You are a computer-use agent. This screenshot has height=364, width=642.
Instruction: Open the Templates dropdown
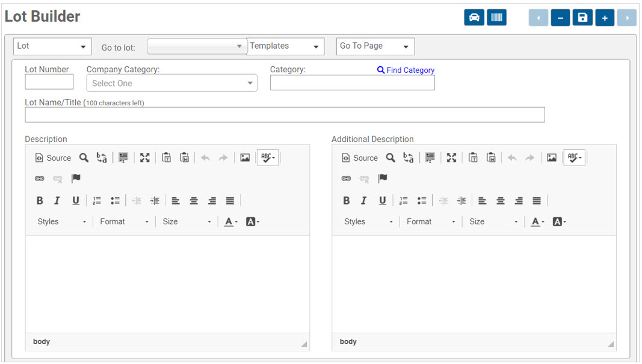(285, 46)
